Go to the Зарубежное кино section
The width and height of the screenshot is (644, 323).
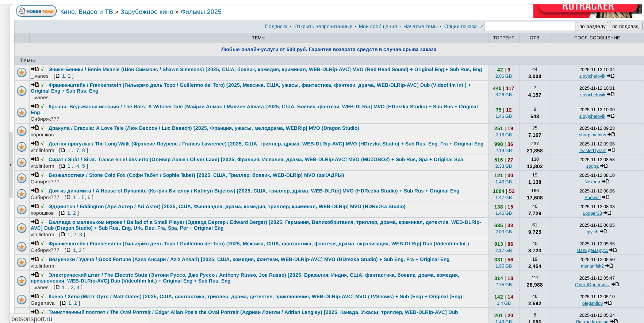click(x=147, y=12)
